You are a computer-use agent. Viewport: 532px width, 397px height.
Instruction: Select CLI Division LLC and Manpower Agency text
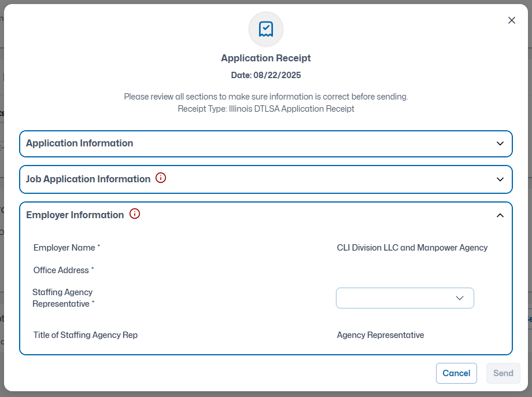(x=412, y=248)
